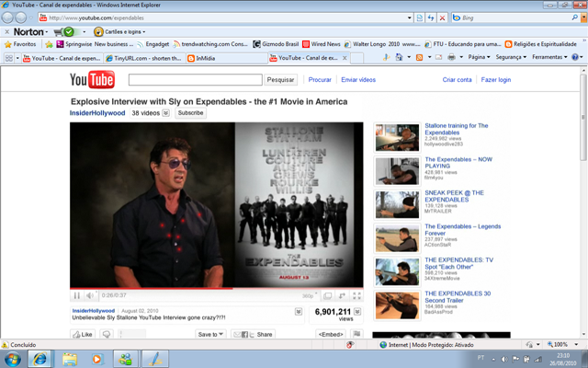Click the home page icon
Image resolution: width=588 pixels, height=368 pixels.
point(399,57)
